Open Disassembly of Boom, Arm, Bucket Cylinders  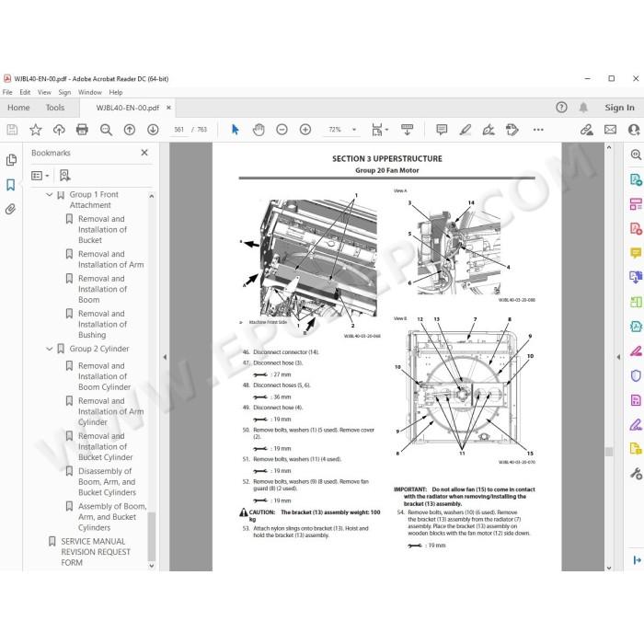tap(107, 482)
